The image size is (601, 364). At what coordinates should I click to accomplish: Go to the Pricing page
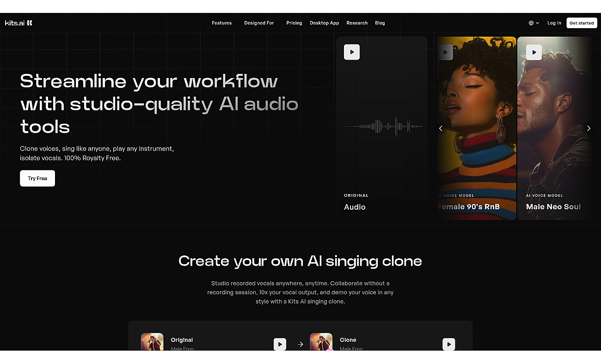click(x=294, y=23)
